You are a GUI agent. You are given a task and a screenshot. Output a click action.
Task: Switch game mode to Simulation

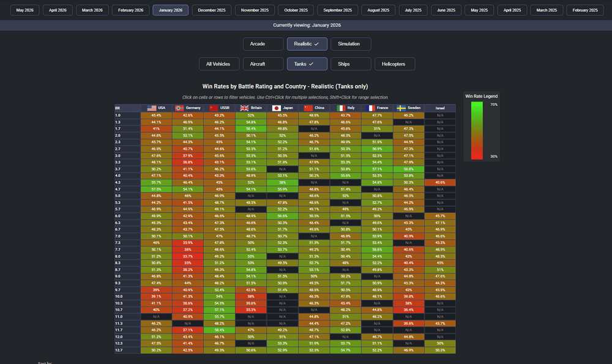pos(351,44)
